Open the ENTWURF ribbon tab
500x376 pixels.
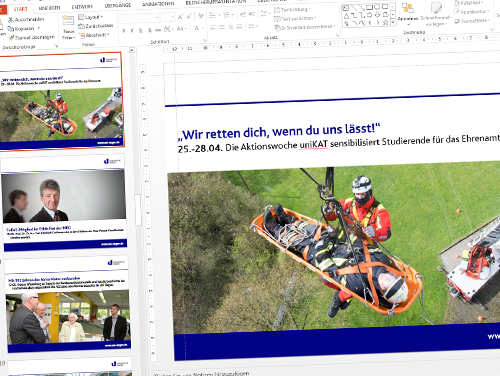(x=82, y=7)
